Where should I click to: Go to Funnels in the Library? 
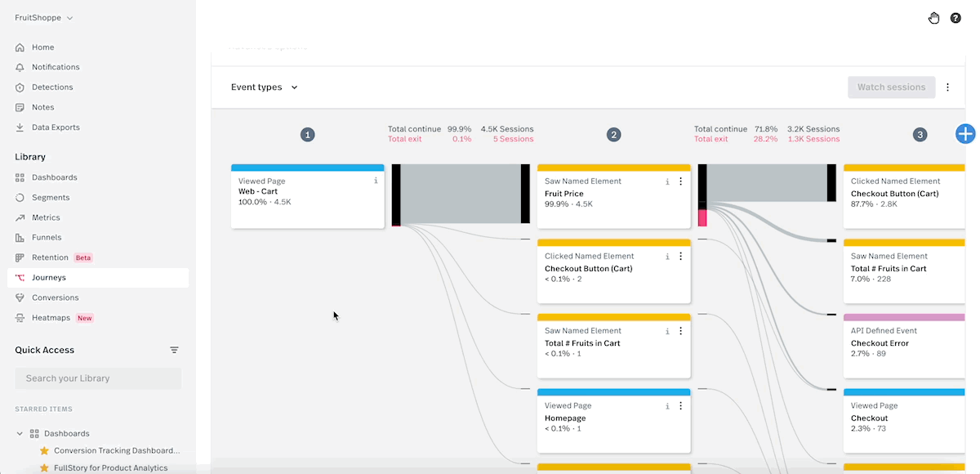[x=98, y=238]
